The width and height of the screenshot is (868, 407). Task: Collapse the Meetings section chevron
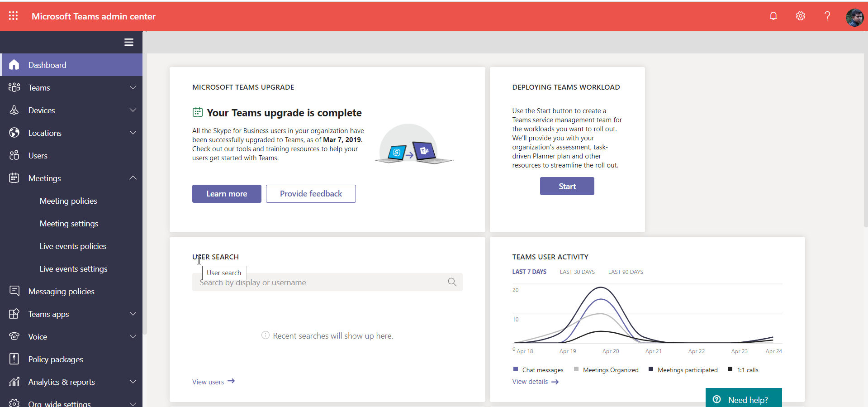pyautogui.click(x=133, y=178)
